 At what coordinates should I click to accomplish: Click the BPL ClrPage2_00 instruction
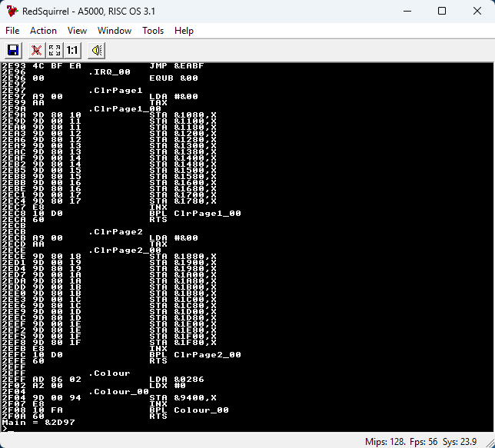coord(195,355)
